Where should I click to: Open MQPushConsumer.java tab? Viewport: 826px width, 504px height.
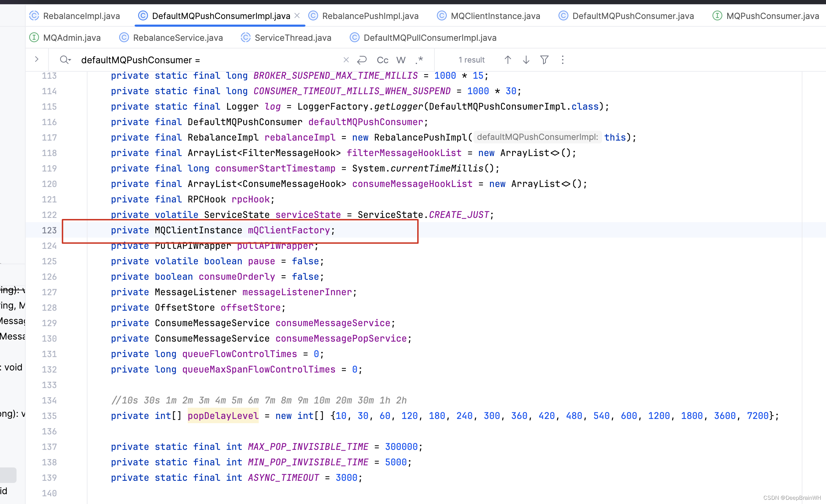point(766,16)
